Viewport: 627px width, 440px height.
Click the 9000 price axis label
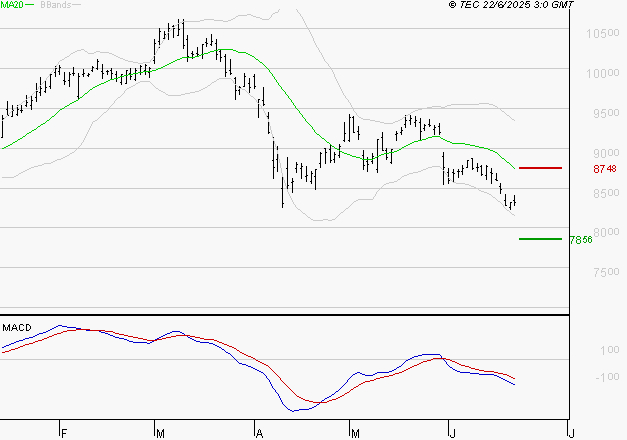click(606, 153)
